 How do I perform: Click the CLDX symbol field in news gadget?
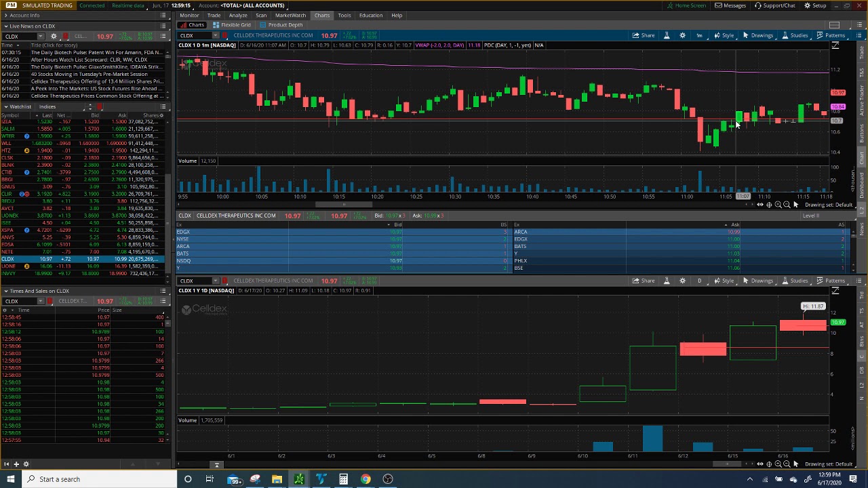click(20, 36)
